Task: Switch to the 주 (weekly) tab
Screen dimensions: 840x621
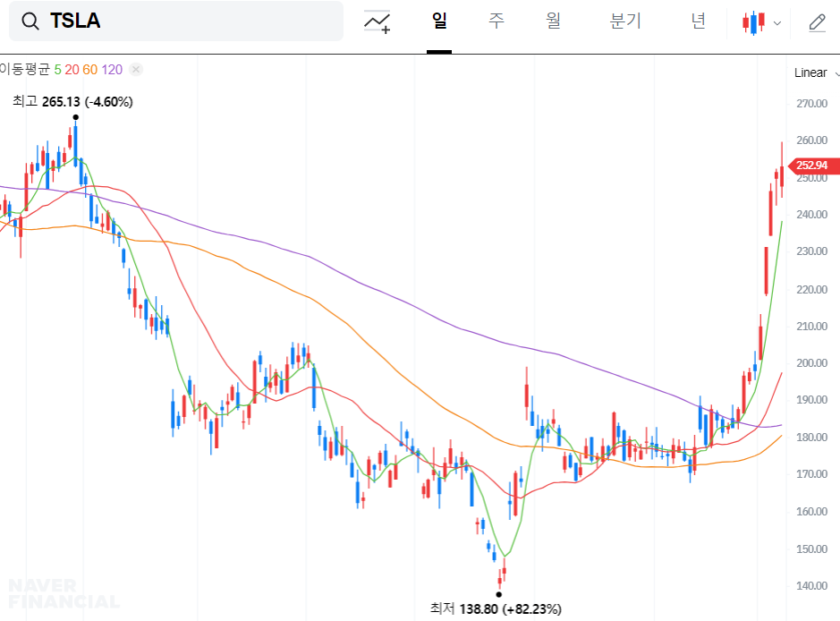Action: click(x=496, y=21)
